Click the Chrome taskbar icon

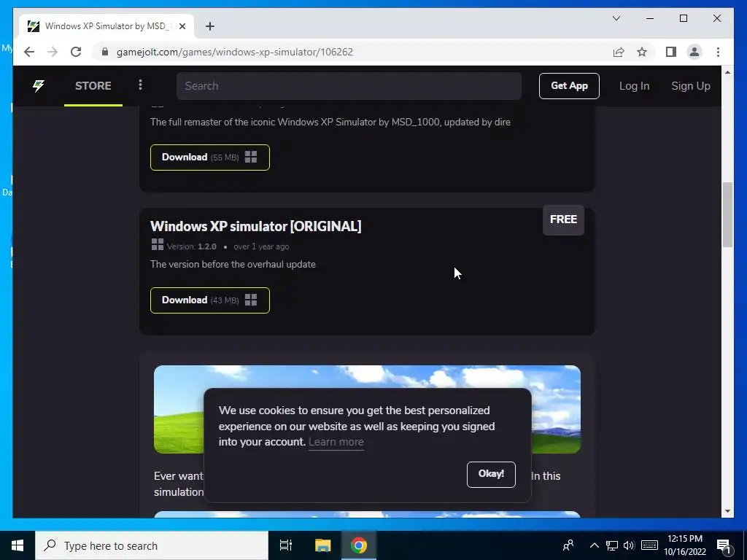click(359, 545)
